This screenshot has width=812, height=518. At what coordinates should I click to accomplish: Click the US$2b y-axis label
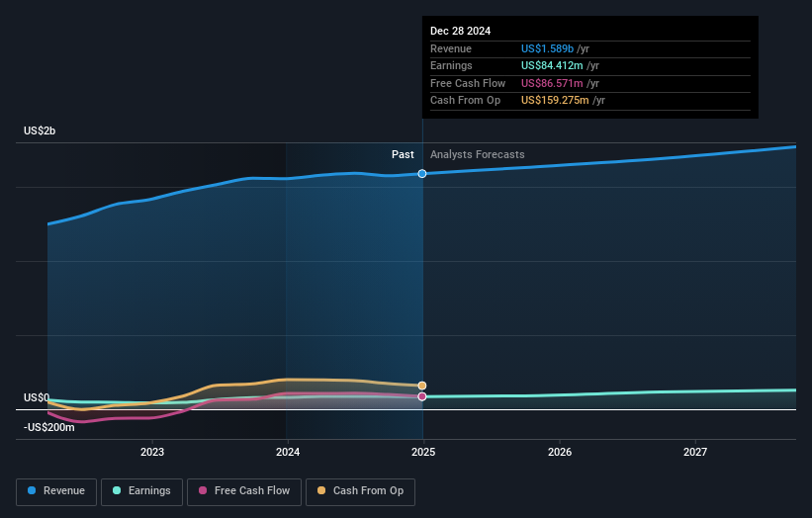(40, 130)
